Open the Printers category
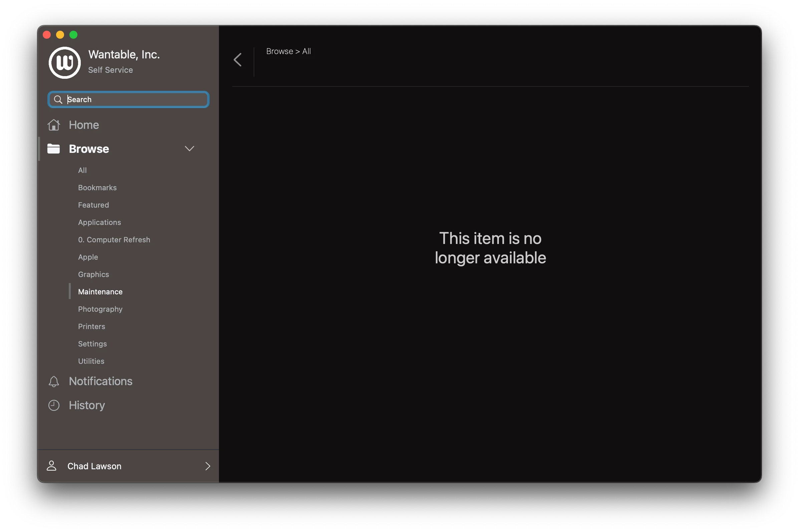Image resolution: width=799 pixels, height=532 pixels. coord(91,326)
